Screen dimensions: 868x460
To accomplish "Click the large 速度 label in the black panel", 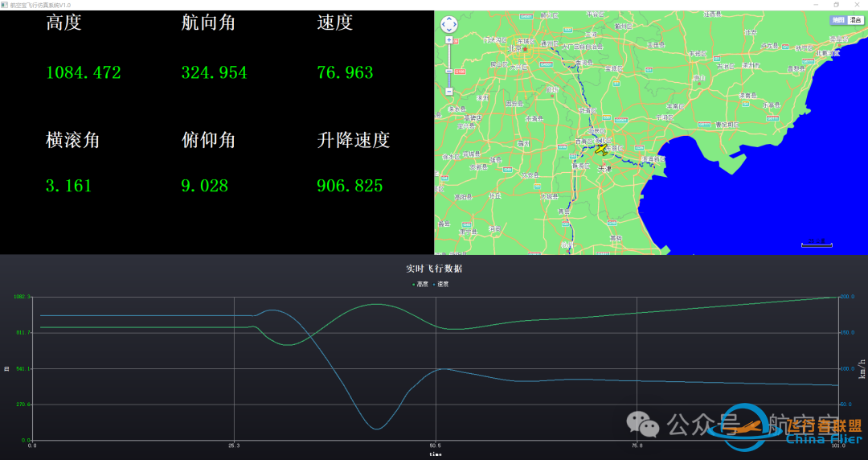I will pyautogui.click(x=335, y=23).
